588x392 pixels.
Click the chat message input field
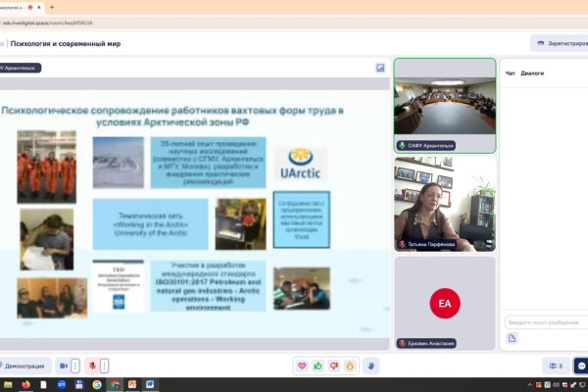(x=547, y=322)
